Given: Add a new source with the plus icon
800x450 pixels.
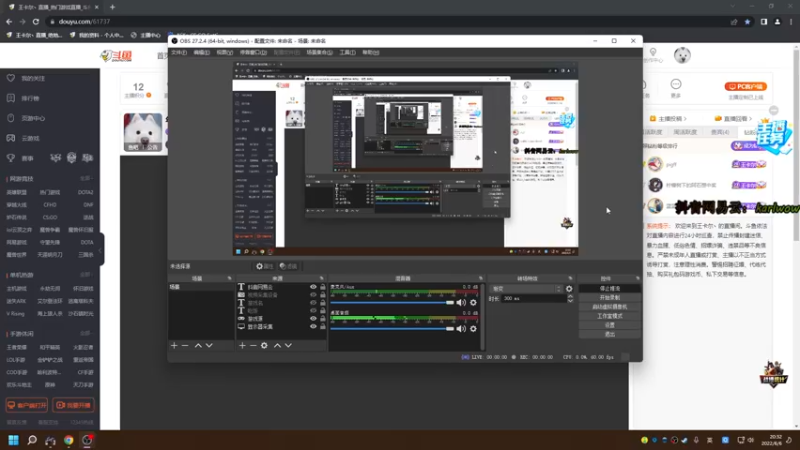Looking at the screenshot, I should click(242, 345).
